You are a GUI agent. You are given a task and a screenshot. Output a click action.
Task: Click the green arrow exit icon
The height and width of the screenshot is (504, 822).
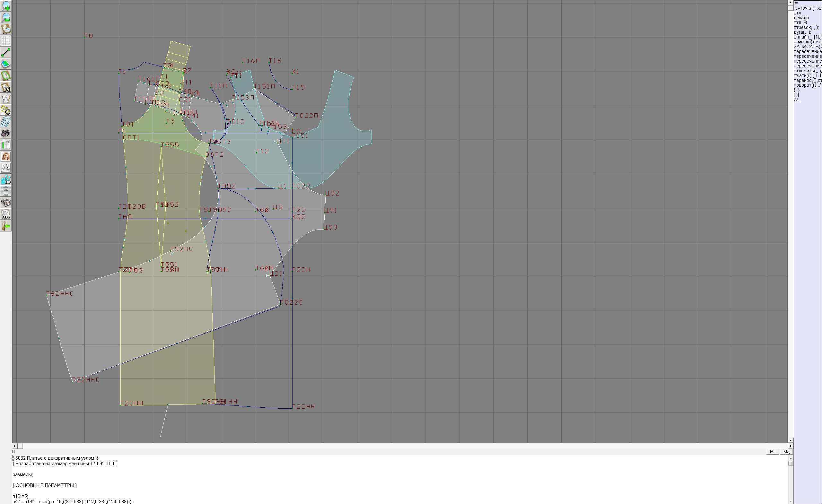coord(6,226)
